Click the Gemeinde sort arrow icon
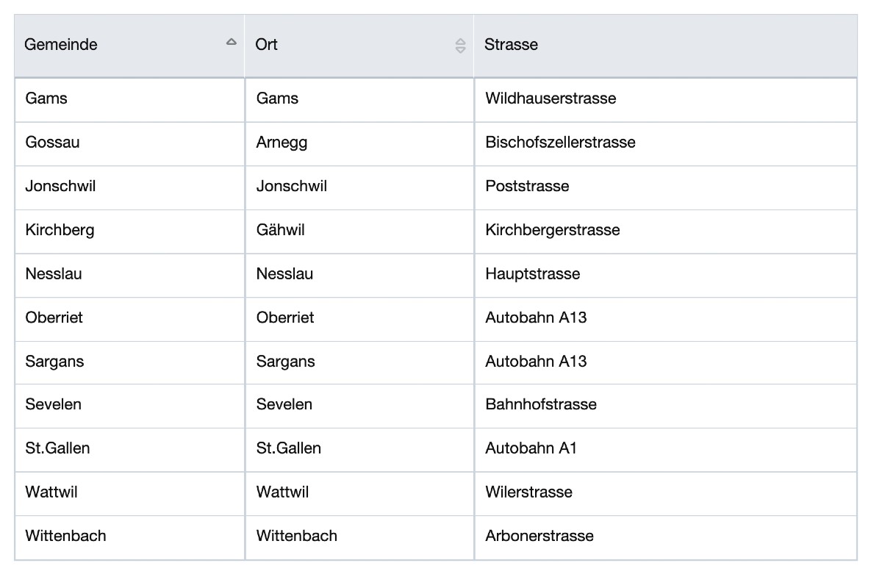This screenshot has height=588, width=882. 232,43
